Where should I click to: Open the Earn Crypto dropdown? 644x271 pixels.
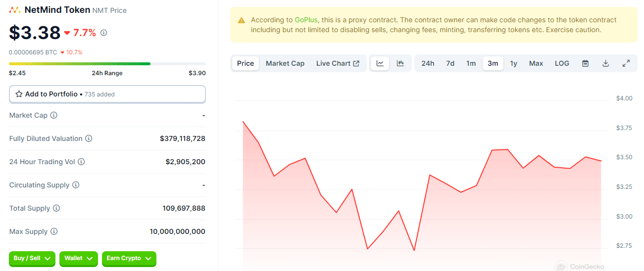(x=129, y=258)
